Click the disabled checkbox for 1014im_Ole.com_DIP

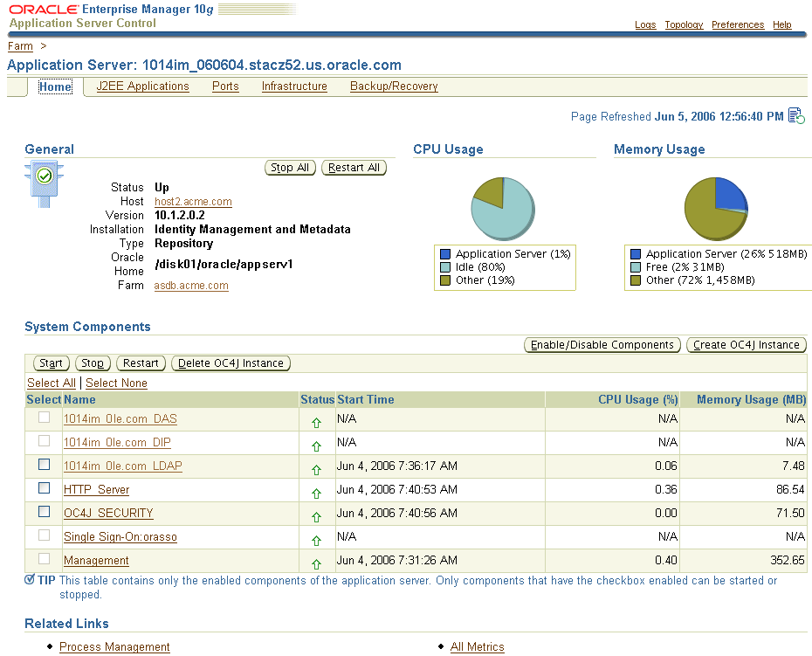[x=44, y=440]
